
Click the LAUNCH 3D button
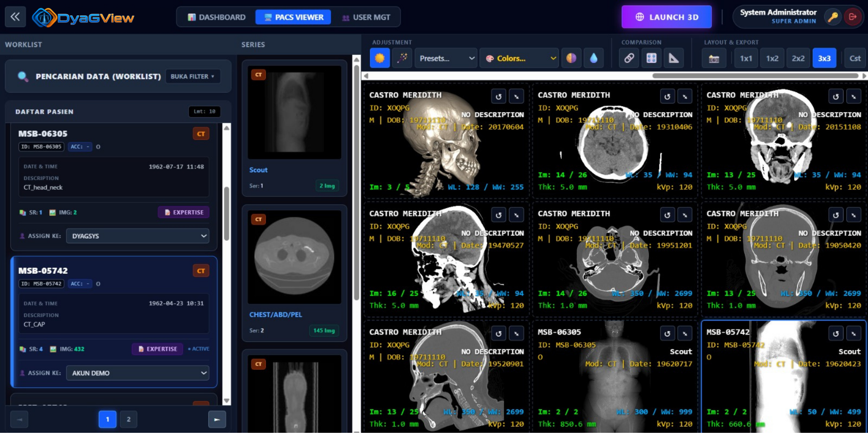pyautogui.click(x=667, y=17)
